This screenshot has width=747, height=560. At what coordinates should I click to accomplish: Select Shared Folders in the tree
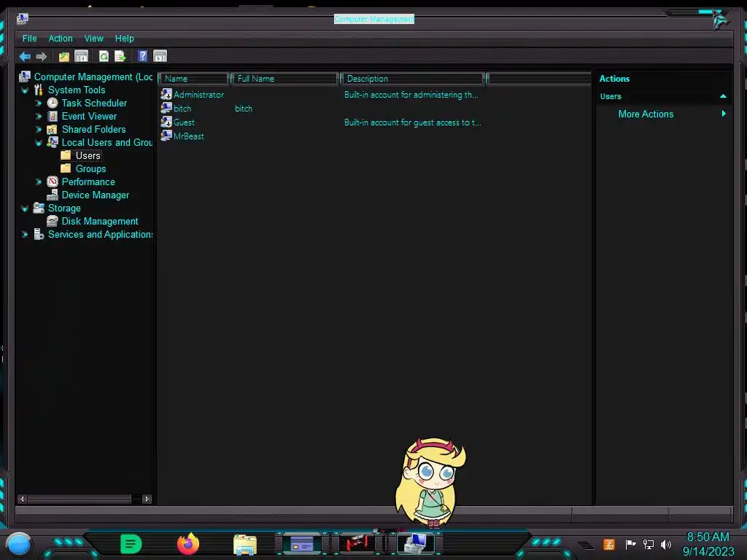click(x=93, y=130)
